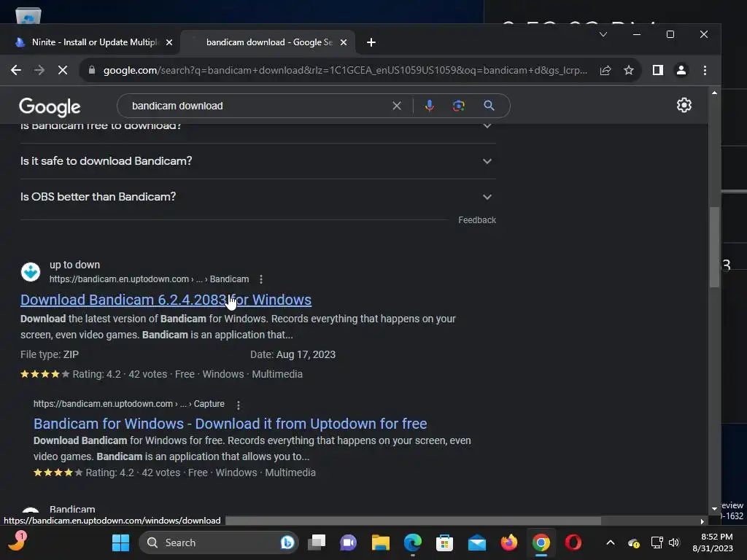Close the Ninite tab
The width and height of the screenshot is (747, 560).
169,42
